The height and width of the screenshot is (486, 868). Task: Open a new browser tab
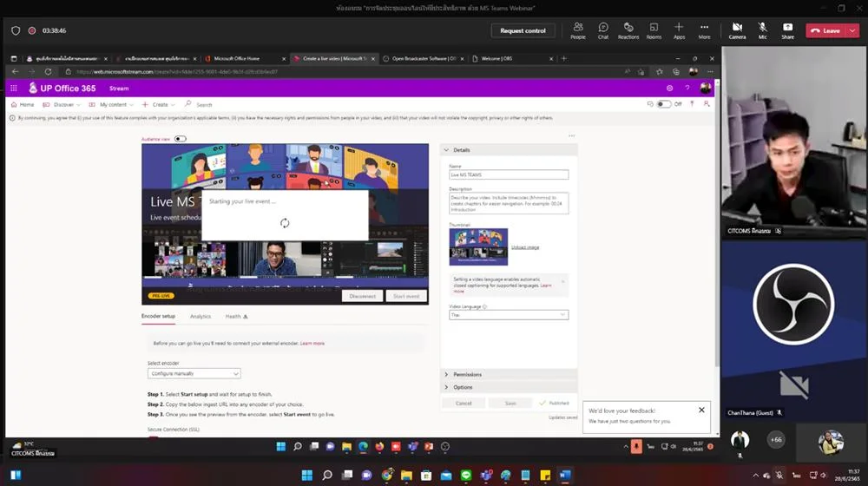coord(564,58)
